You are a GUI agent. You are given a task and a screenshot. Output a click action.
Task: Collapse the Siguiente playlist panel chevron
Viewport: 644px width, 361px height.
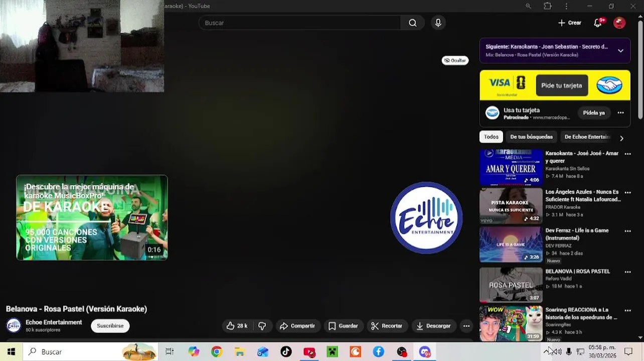pyautogui.click(x=620, y=51)
